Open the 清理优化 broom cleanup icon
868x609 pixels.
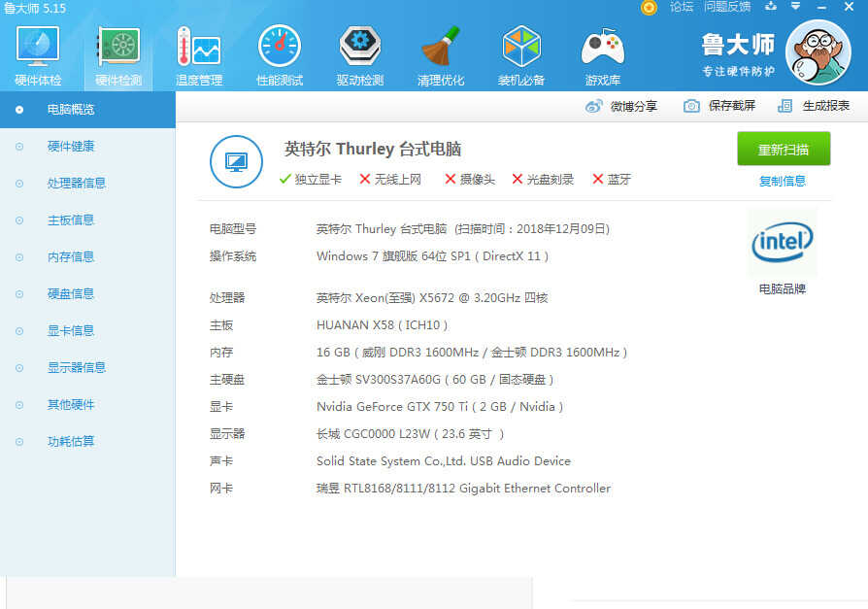440,55
